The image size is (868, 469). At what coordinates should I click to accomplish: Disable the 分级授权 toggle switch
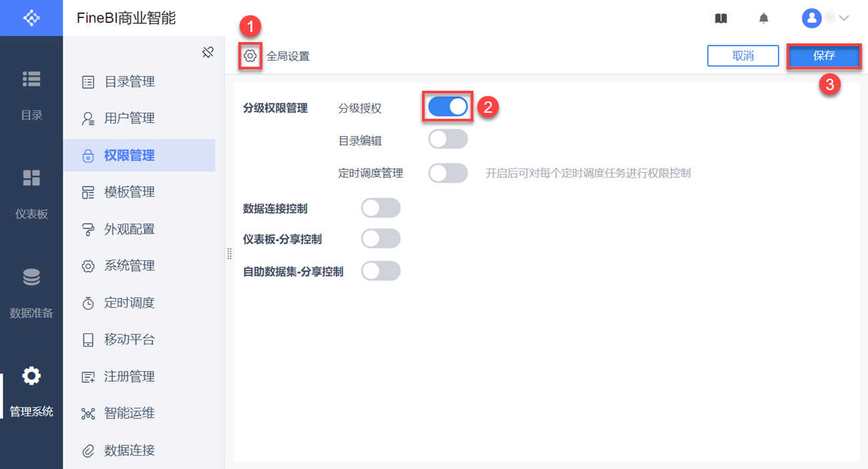click(x=448, y=107)
